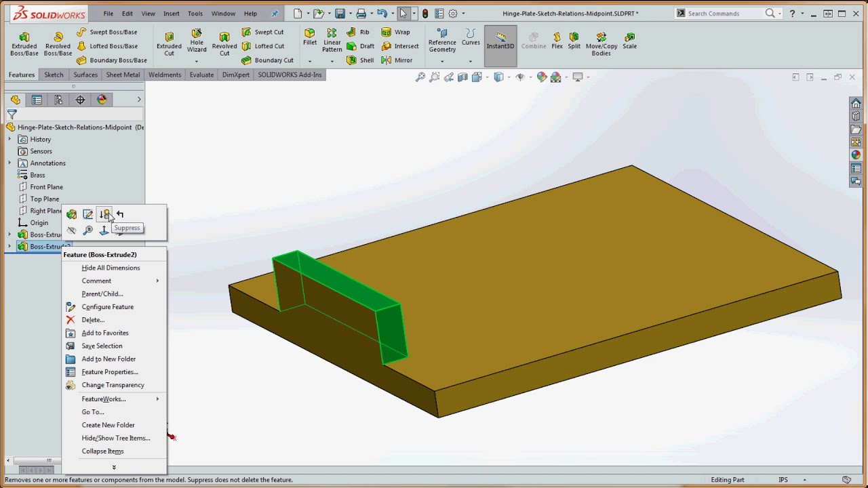Select the Scale tool

tap(630, 41)
